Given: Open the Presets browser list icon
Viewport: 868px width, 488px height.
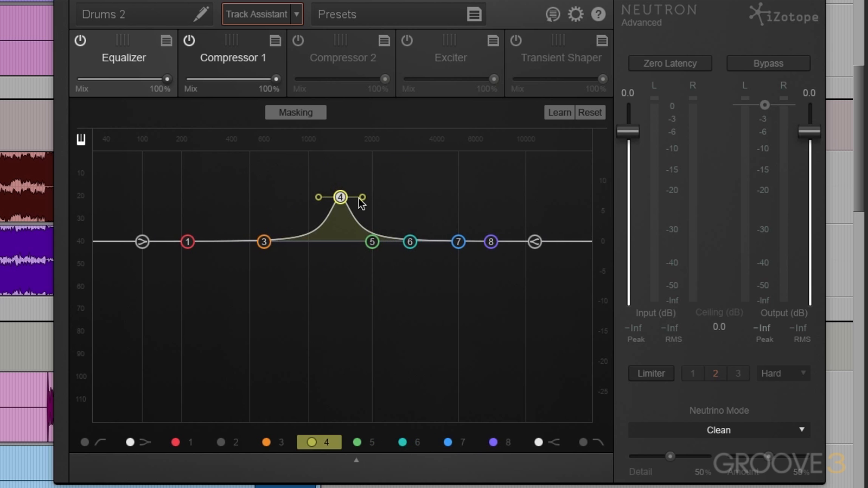Looking at the screenshot, I should coord(474,14).
